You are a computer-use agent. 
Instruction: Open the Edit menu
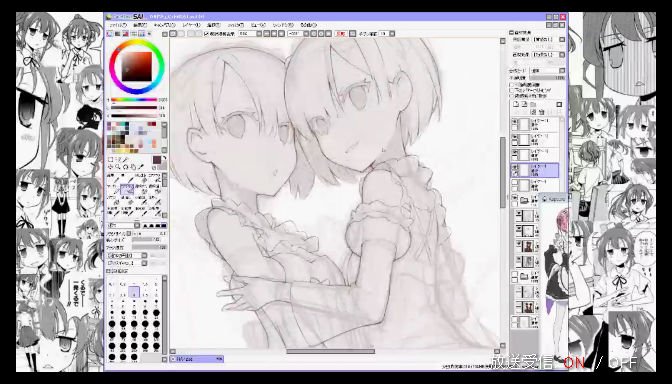140,25
